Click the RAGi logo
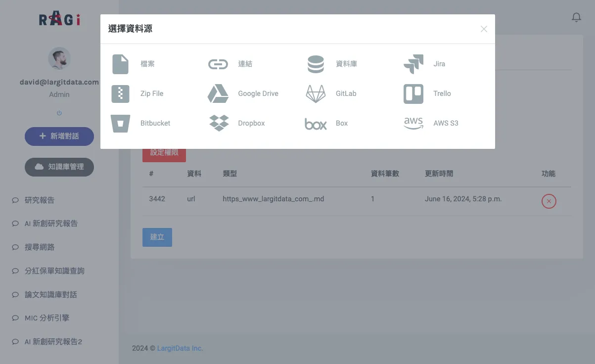Image resolution: width=595 pixels, height=364 pixels. [59, 19]
